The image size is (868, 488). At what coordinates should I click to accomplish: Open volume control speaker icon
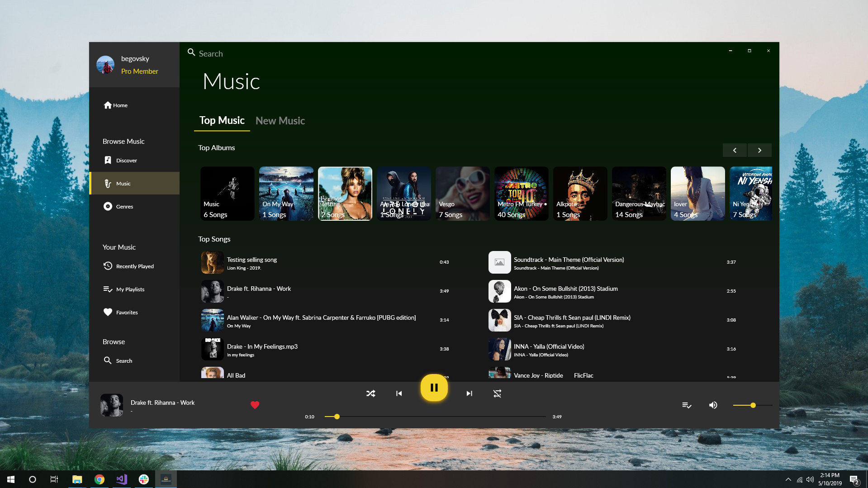pyautogui.click(x=713, y=405)
